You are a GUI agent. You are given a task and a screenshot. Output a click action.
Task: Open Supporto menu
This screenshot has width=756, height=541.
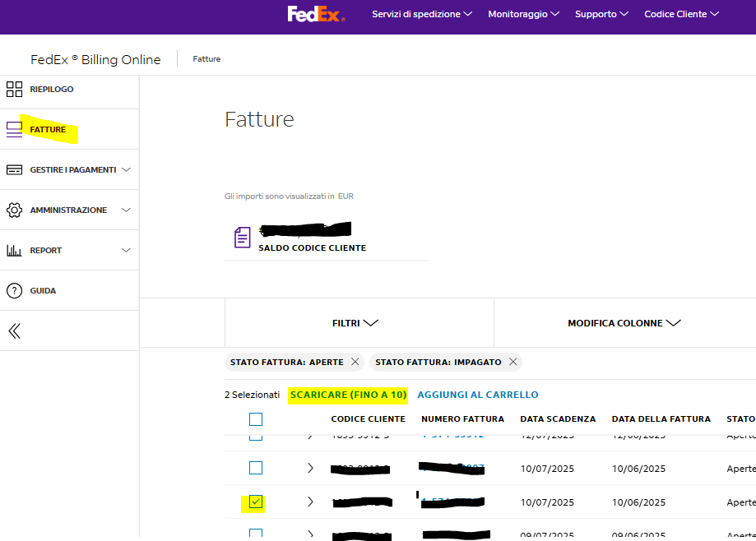pos(601,14)
